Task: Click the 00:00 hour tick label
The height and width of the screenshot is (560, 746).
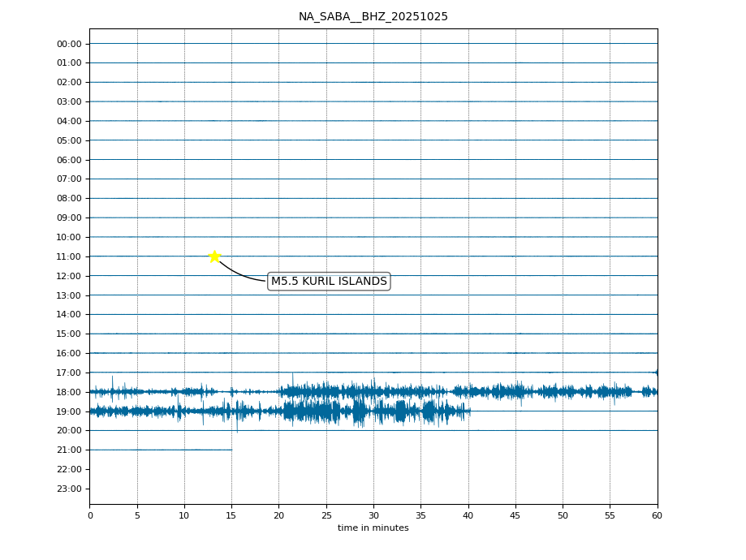Action: 69,44
